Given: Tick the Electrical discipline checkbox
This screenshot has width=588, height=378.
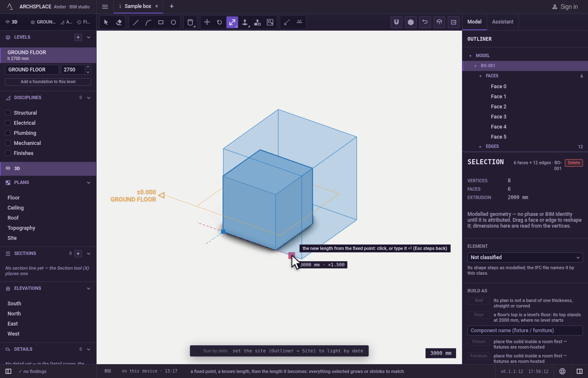Looking at the screenshot, I should coord(8,123).
